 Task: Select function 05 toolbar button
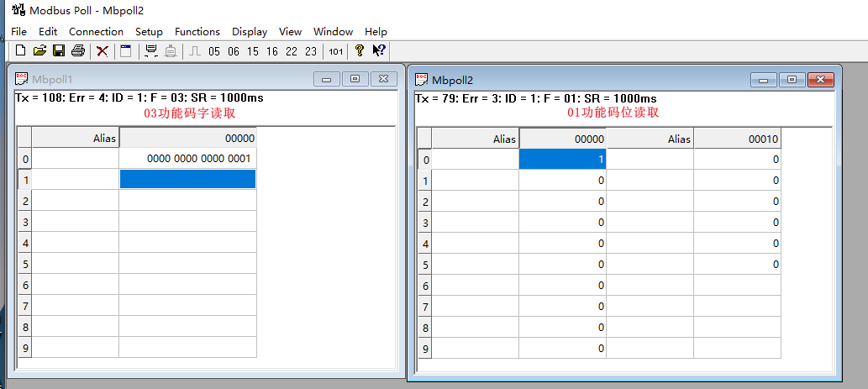pyautogui.click(x=214, y=52)
